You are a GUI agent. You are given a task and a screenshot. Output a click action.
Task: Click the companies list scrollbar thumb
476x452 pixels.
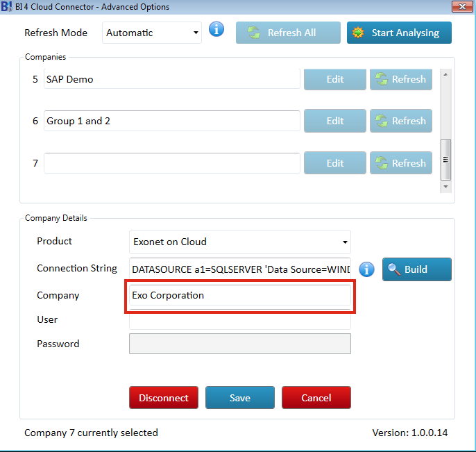pyautogui.click(x=445, y=160)
